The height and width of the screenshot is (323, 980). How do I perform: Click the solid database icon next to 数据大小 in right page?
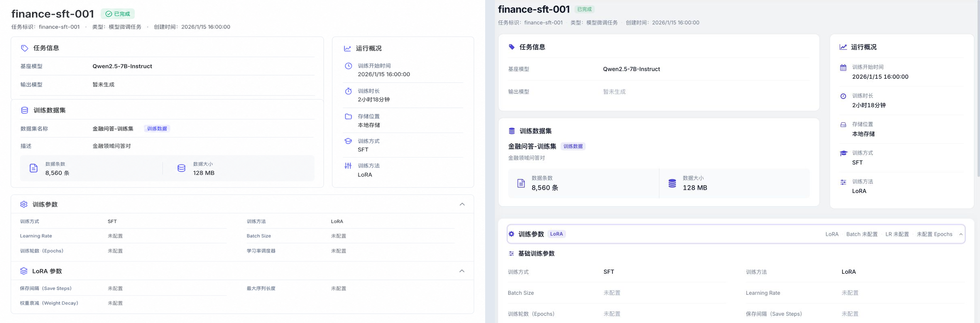coord(672,183)
